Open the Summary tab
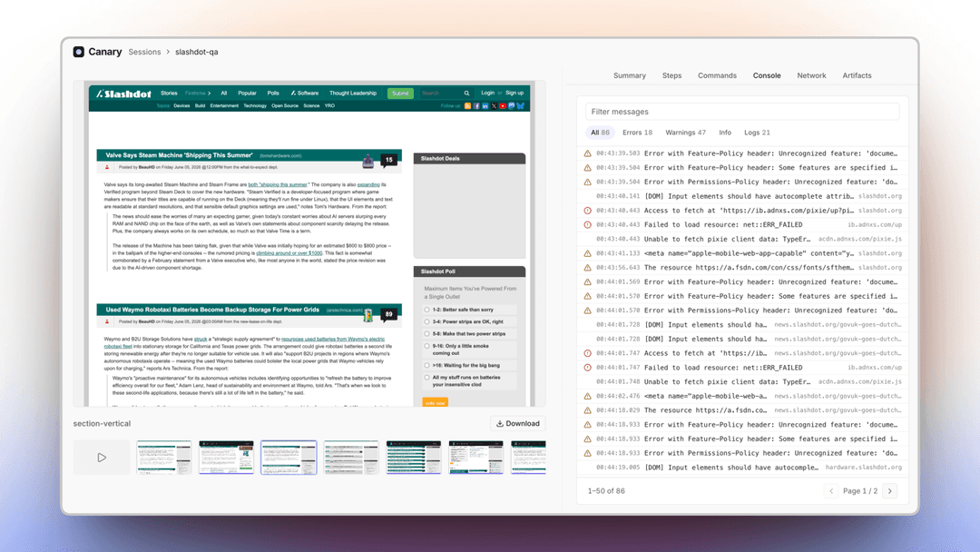This screenshot has height=552, width=980. [x=630, y=75]
